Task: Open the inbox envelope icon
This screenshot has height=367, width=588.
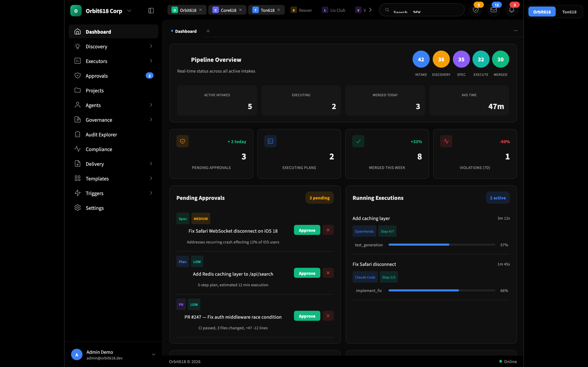Action: pos(493,10)
